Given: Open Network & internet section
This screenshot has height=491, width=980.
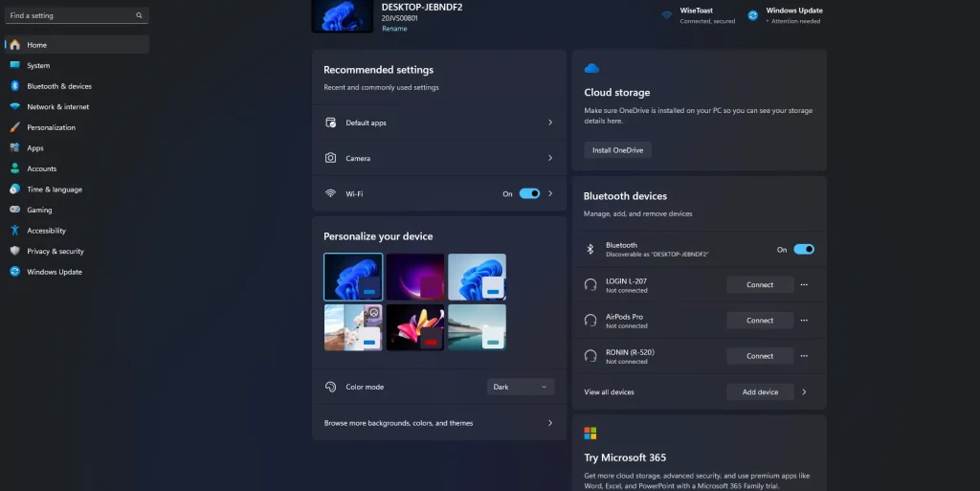Looking at the screenshot, I should pyautogui.click(x=77, y=106).
